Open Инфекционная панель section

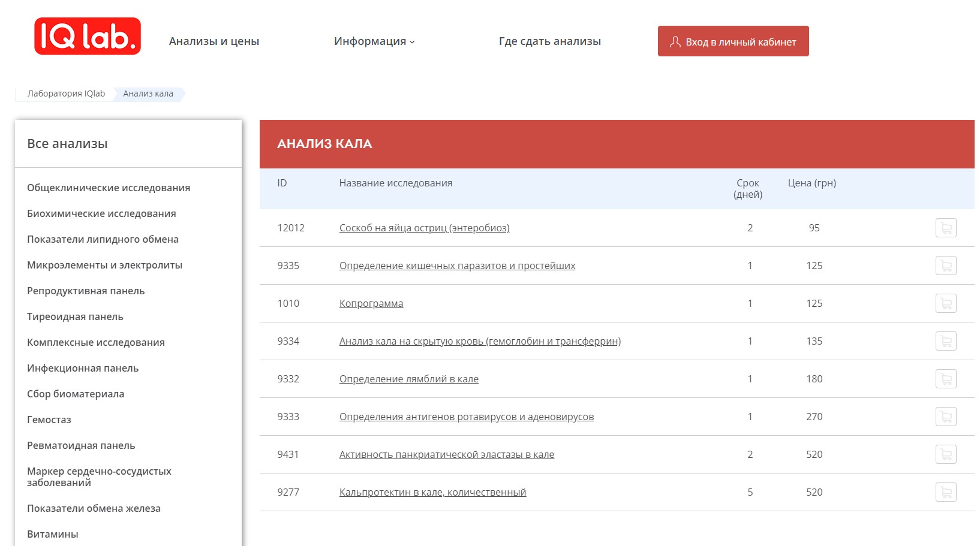pyautogui.click(x=83, y=368)
